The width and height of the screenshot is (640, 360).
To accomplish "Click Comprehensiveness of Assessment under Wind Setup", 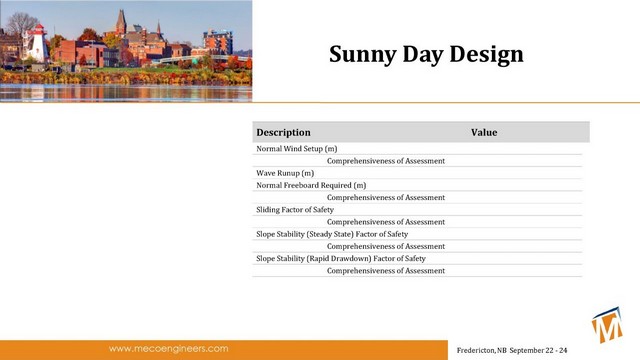I will pyautogui.click(x=386, y=161).
